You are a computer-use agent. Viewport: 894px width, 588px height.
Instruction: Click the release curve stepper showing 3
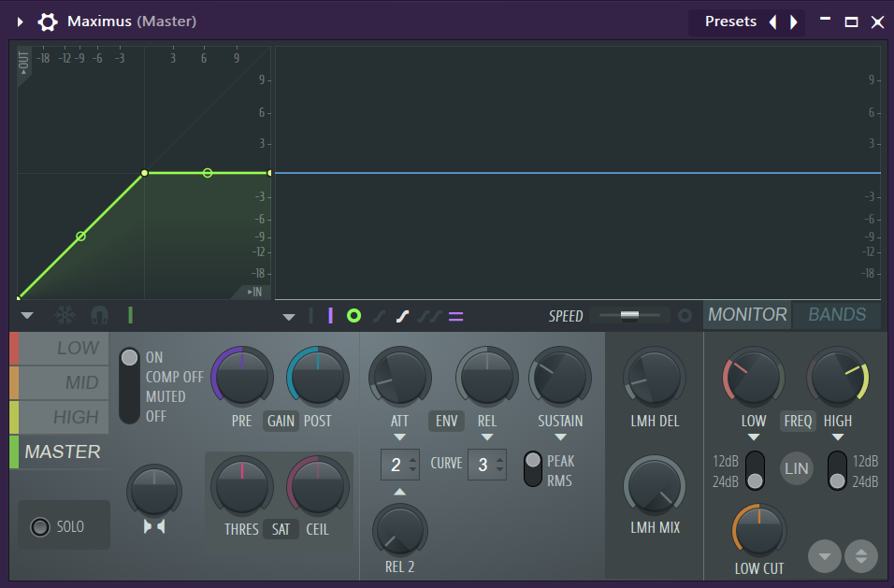pos(487,465)
